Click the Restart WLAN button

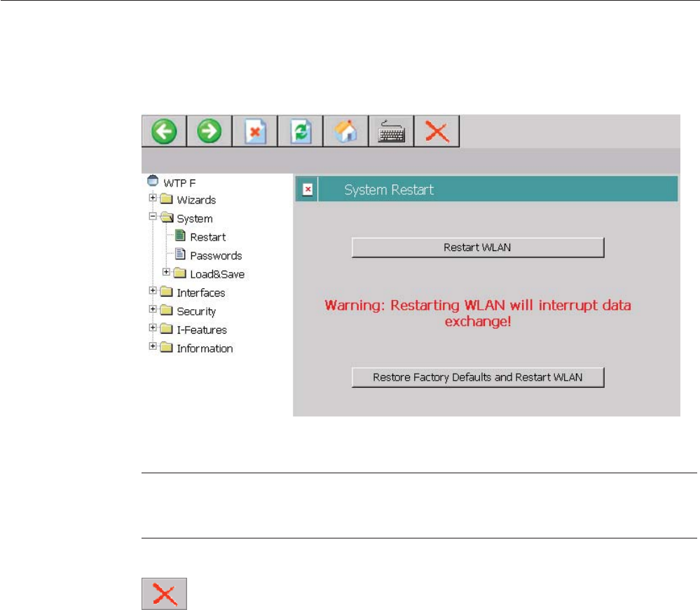[478, 248]
